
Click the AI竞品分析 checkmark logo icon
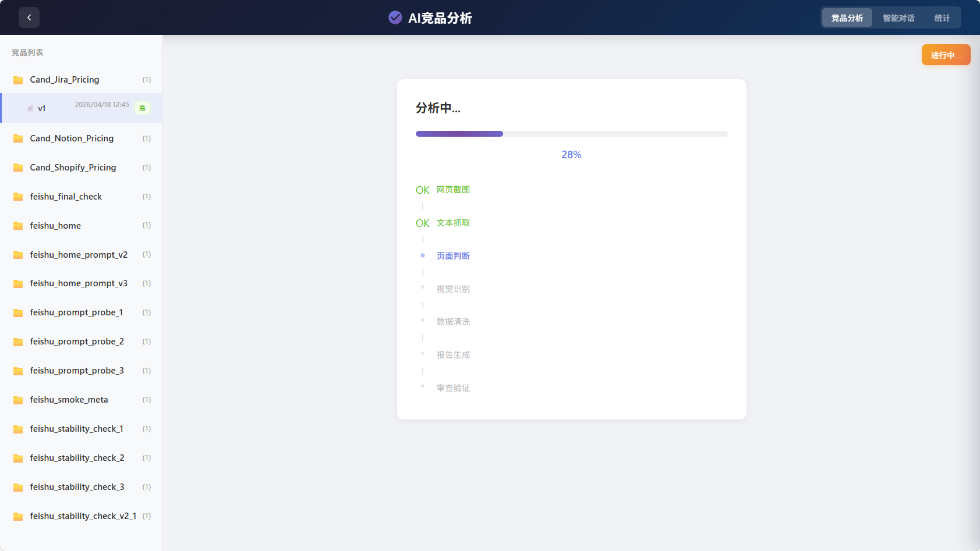[x=395, y=17]
